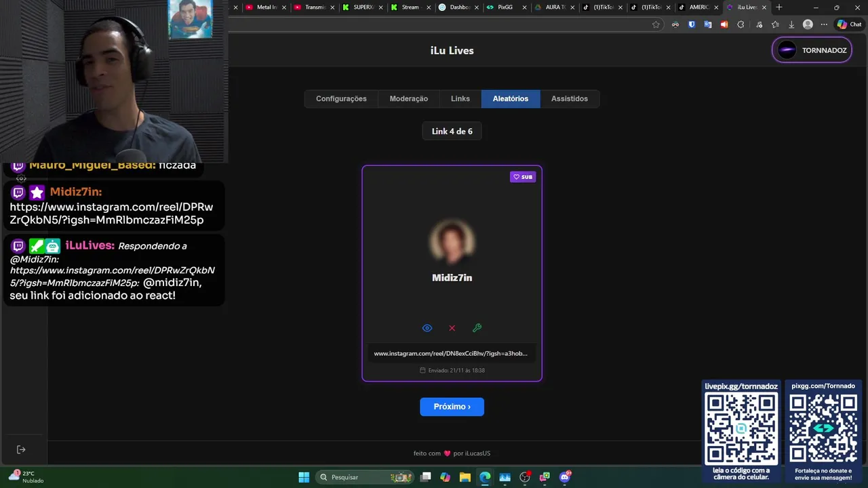This screenshot has height=488, width=868.
Task: Click the iLucasUS footer credit
Action: pyautogui.click(x=477, y=453)
